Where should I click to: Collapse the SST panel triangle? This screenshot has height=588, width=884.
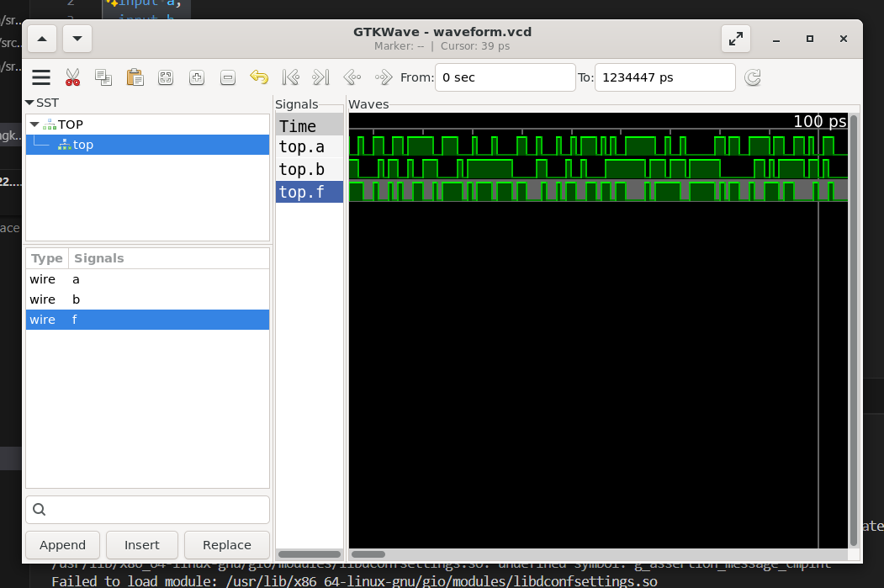tap(29, 103)
